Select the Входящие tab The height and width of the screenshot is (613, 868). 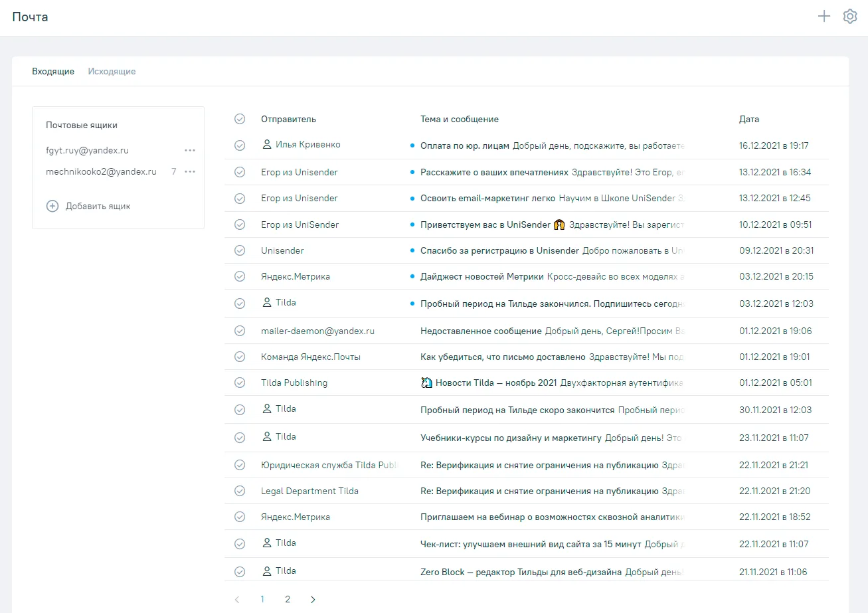[53, 71]
